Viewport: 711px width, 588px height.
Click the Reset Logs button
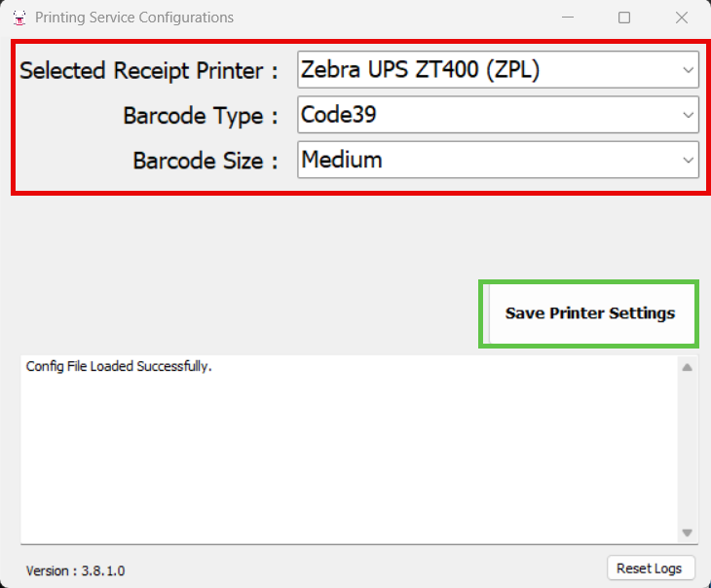pos(651,569)
